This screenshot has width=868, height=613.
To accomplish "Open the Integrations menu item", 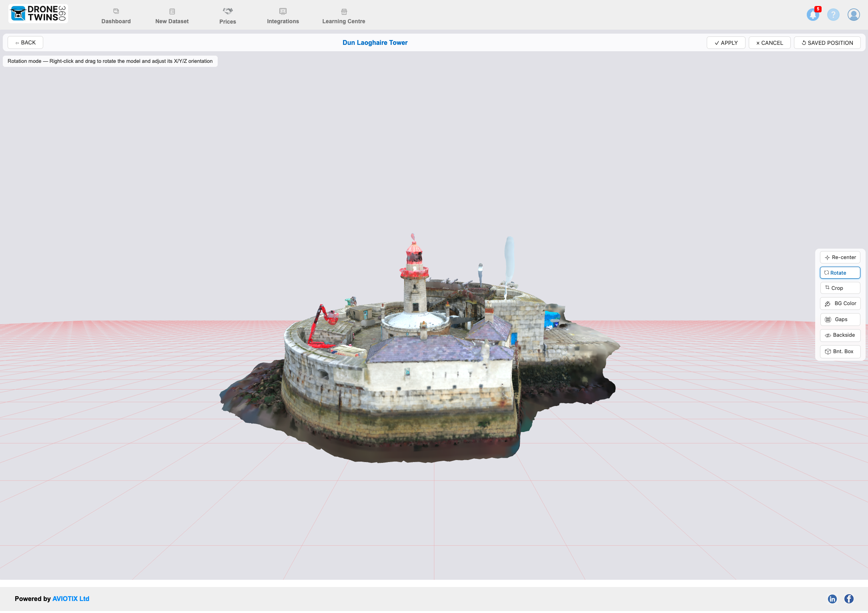I will [x=283, y=16].
